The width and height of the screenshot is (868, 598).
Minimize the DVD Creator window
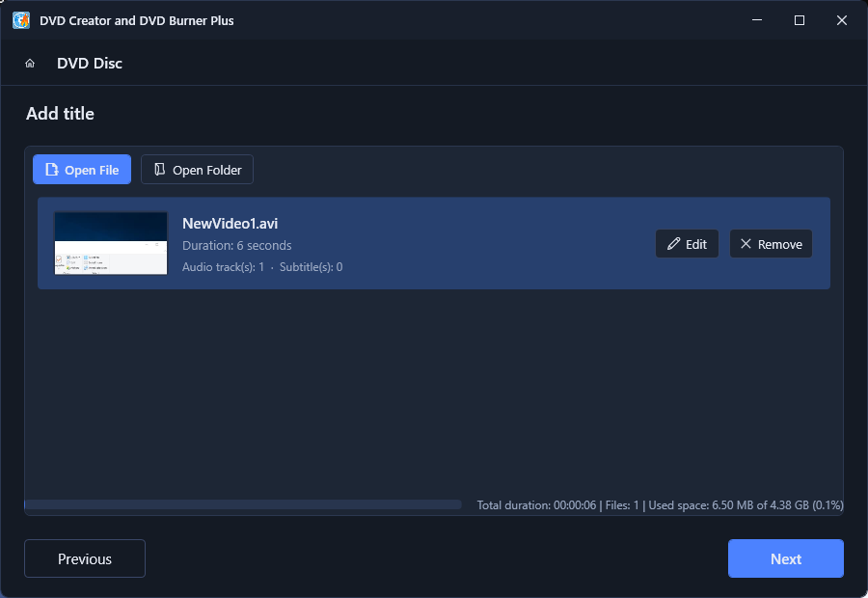[x=757, y=20]
